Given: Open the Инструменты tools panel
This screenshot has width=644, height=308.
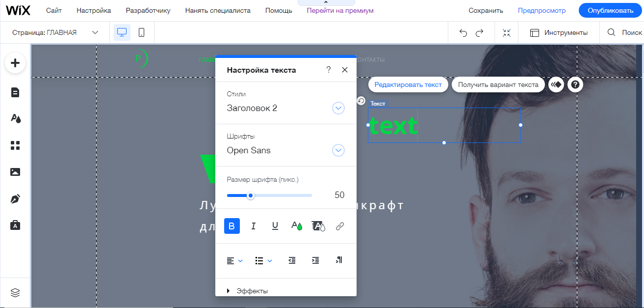Looking at the screenshot, I should coord(559,32).
